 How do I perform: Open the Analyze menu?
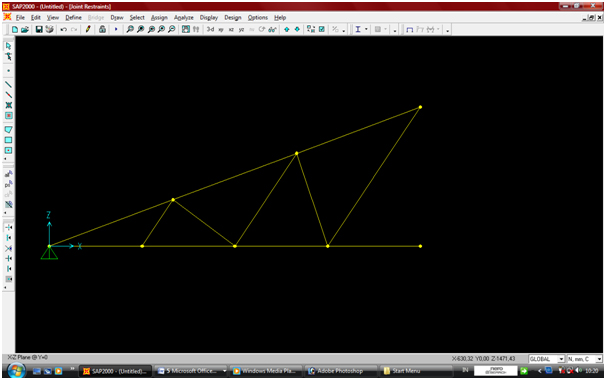184,17
